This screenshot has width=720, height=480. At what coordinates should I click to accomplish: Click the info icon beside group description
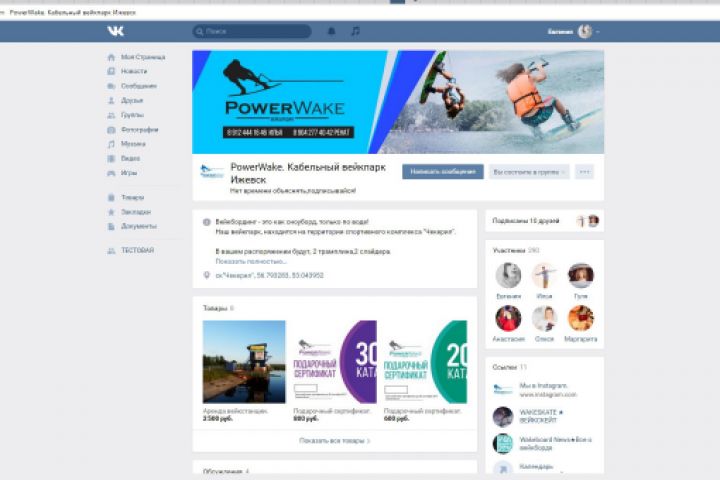207,222
